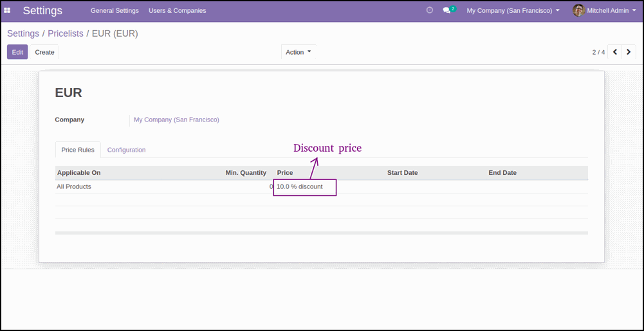The width and height of the screenshot is (644, 331).
Task: Click the Create button
Action: pos(44,52)
